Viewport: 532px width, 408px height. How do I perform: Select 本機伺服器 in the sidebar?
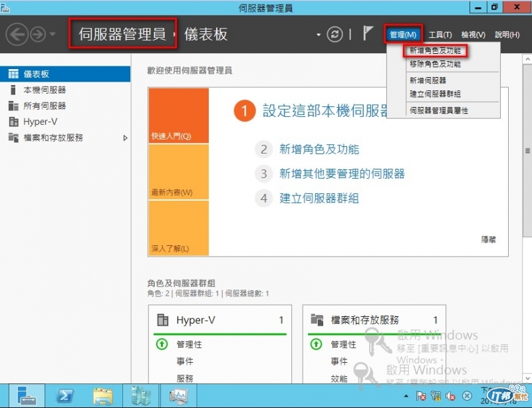tap(65, 90)
